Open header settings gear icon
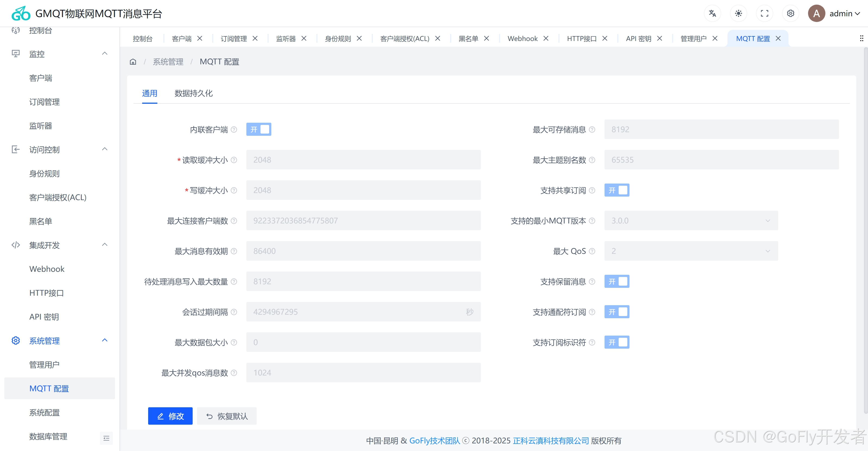This screenshot has width=868, height=451. (x=790, y=14)
